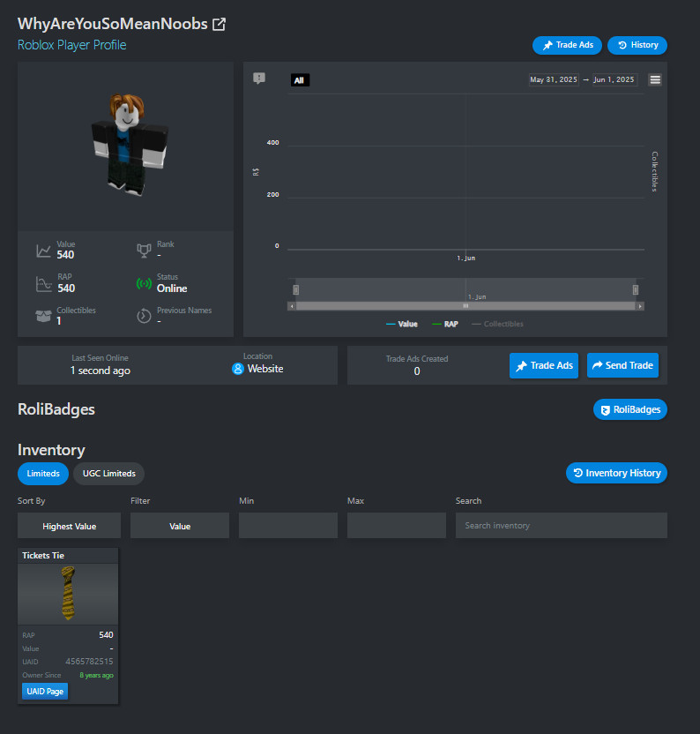Click the green Online status icon
This screenshot has height=734, width=700.
click(144, 284)
